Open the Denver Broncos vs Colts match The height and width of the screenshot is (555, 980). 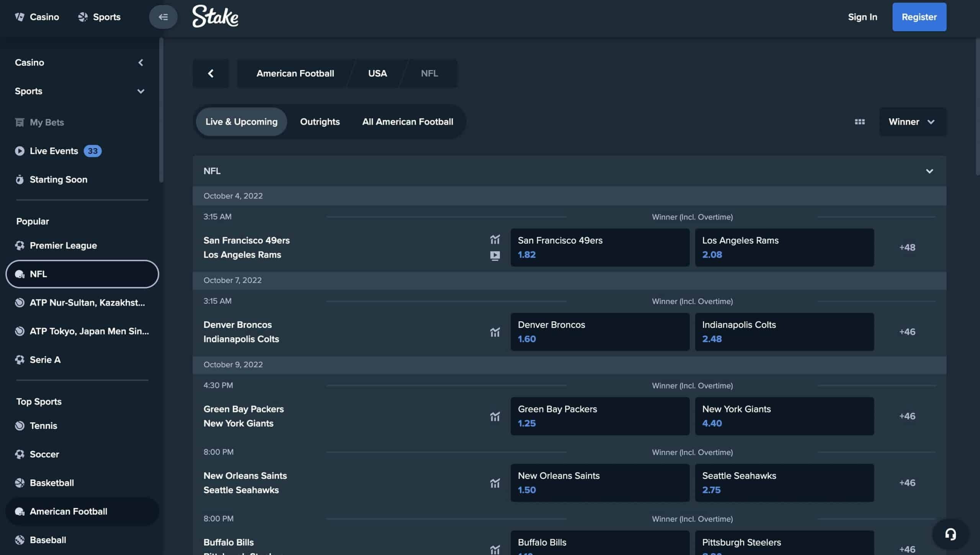tap(241, 332)
